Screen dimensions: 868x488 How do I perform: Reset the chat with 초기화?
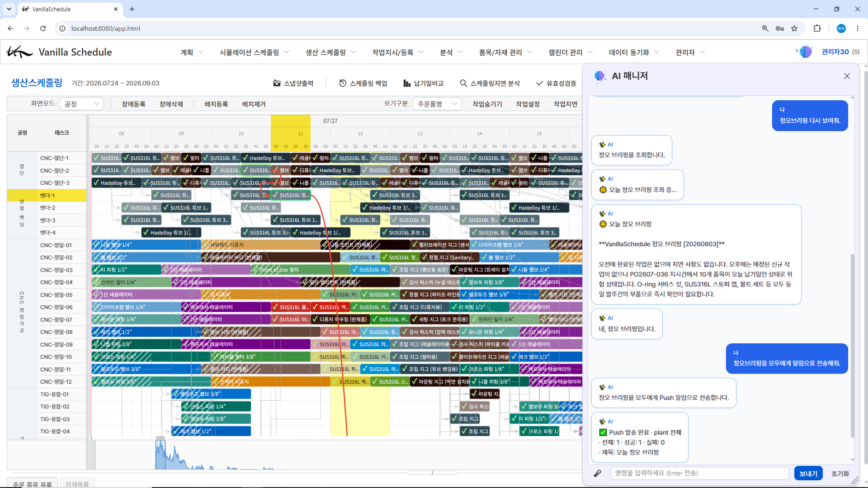840,473
